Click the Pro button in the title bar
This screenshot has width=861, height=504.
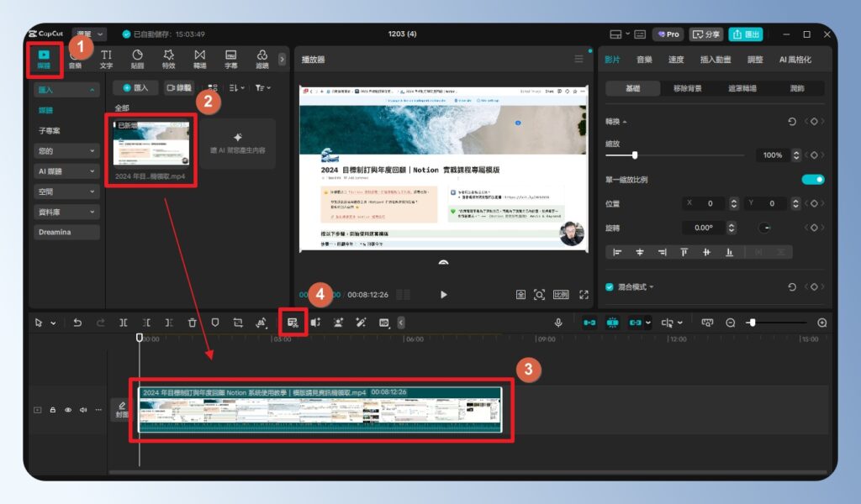pos(668,34)
